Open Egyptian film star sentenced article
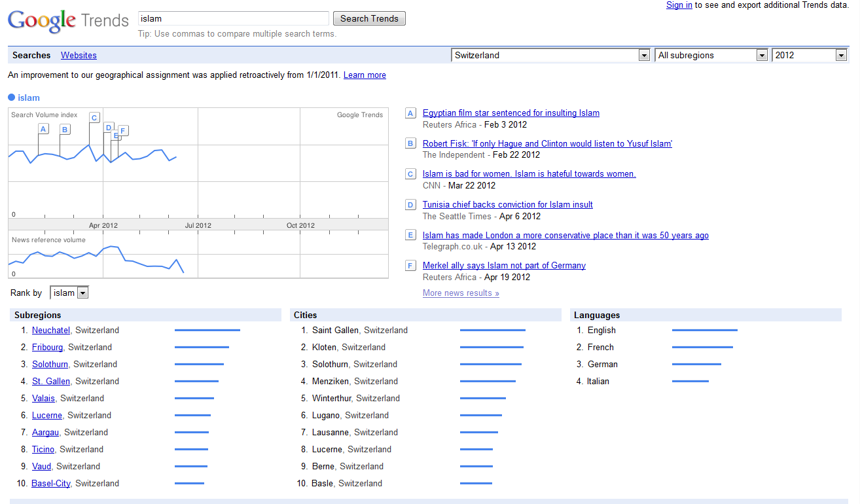This screenshot has width=860, height=504. [x=511, y=113]
